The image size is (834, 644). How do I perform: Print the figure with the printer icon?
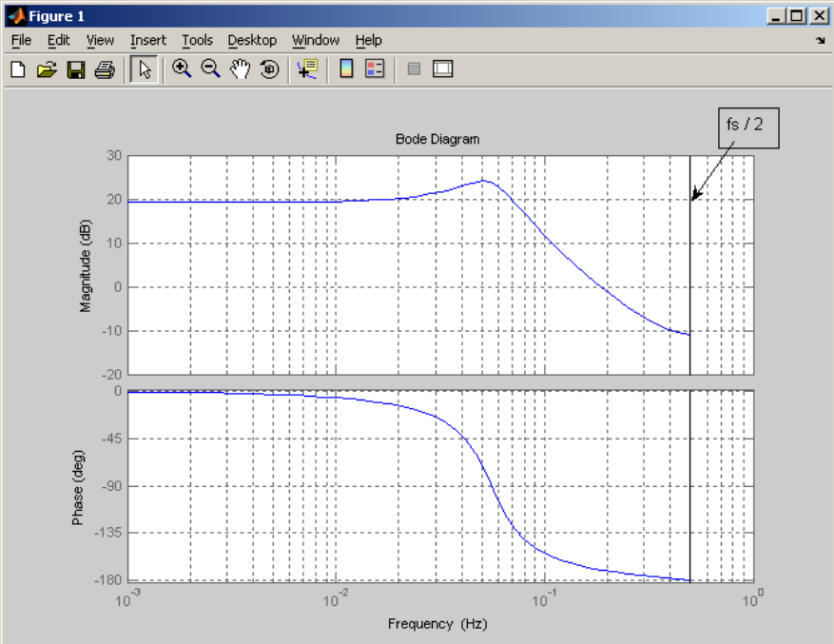[x=105, y=69]
